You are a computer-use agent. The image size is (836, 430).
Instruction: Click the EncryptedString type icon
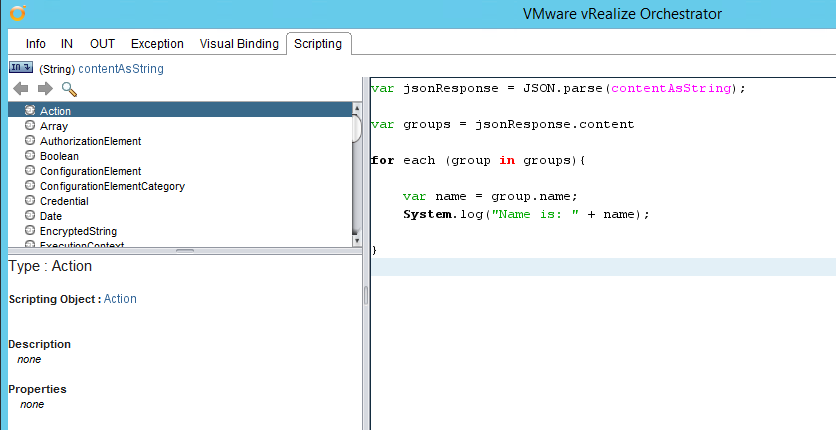click(x=30, y=230)
